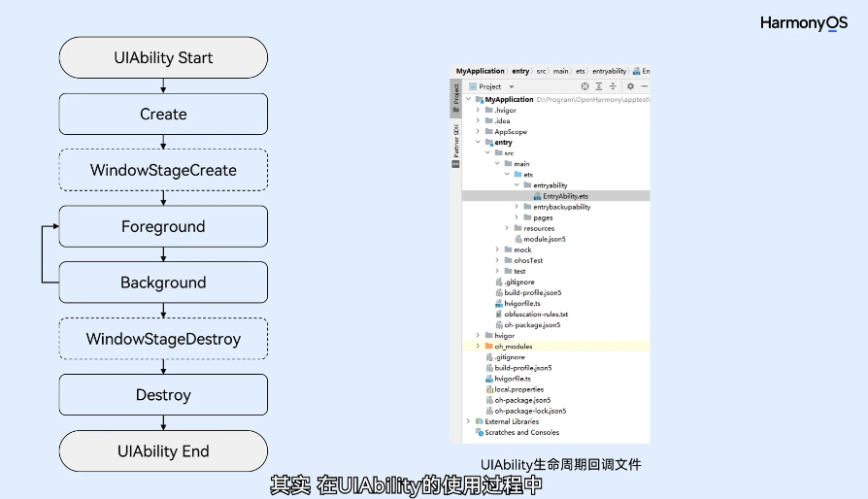Click the module.json5 file icon
Viewport: 868px width, 499px height.
[518, 239]
